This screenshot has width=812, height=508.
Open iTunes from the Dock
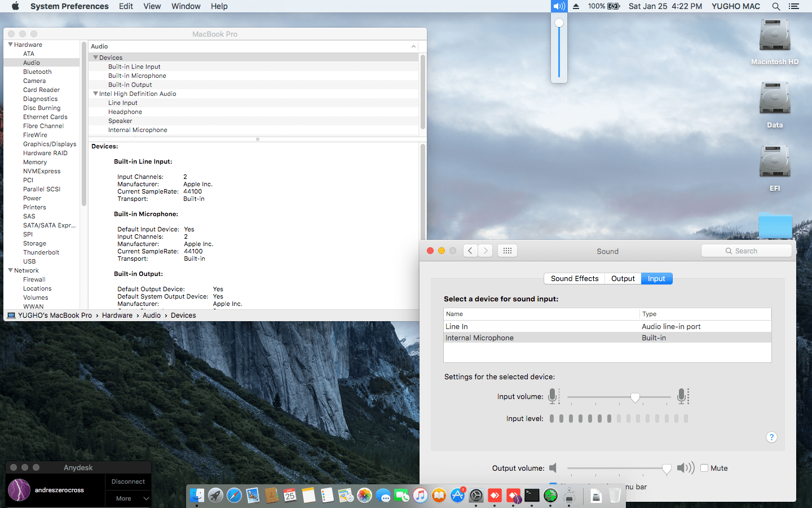pos(420,496)
